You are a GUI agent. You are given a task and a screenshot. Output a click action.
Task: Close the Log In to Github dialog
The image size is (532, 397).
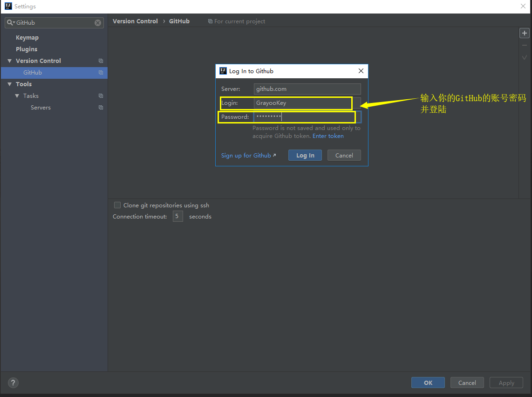pyautogui.click(x=361, y=71)
